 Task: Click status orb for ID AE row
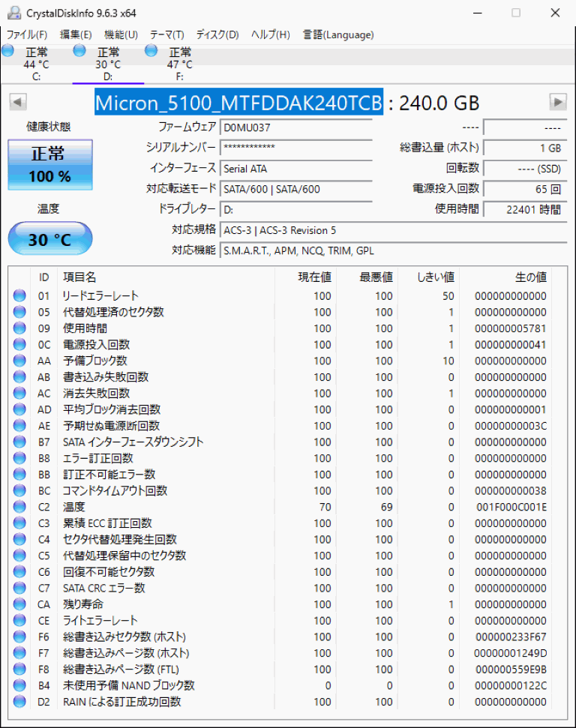click(x=19, y=425)
